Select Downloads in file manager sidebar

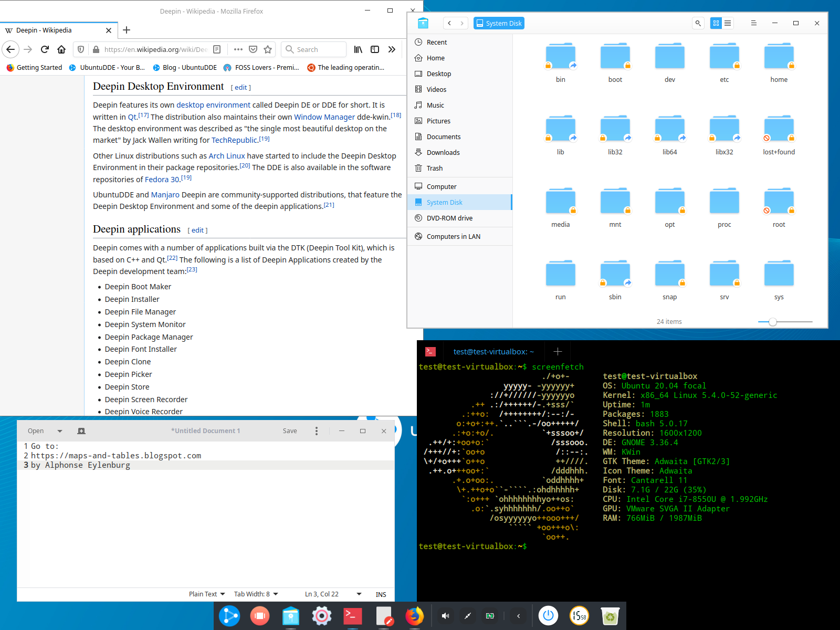[x=443, y=152]
